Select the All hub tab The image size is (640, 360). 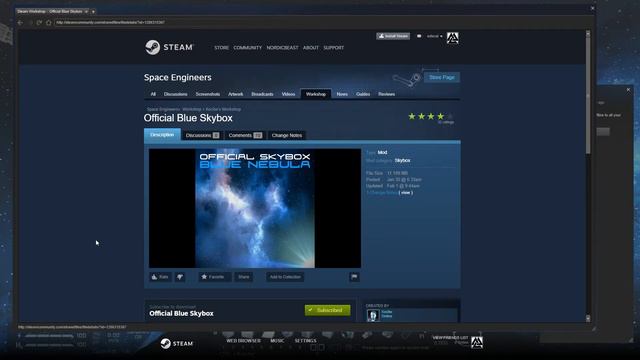[153, 94]
